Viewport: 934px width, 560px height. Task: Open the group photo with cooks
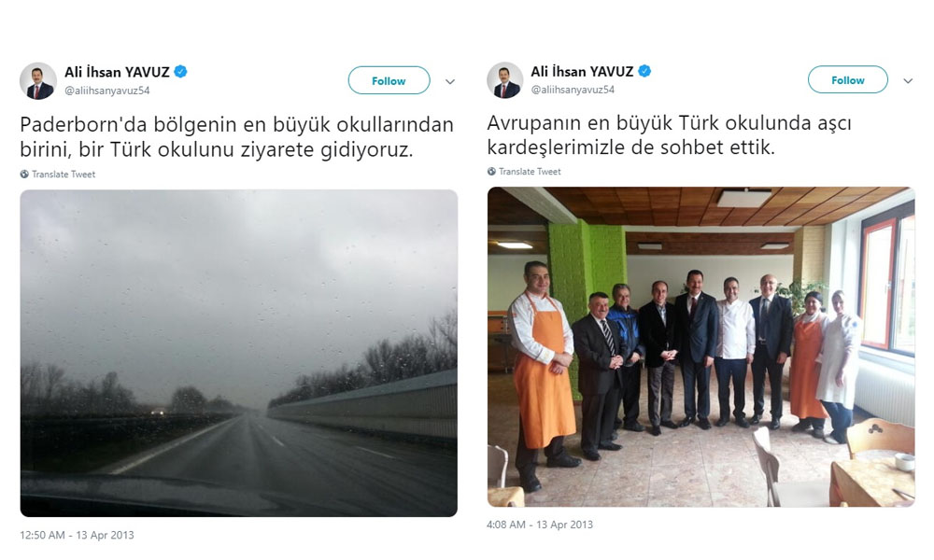(701, 347)
